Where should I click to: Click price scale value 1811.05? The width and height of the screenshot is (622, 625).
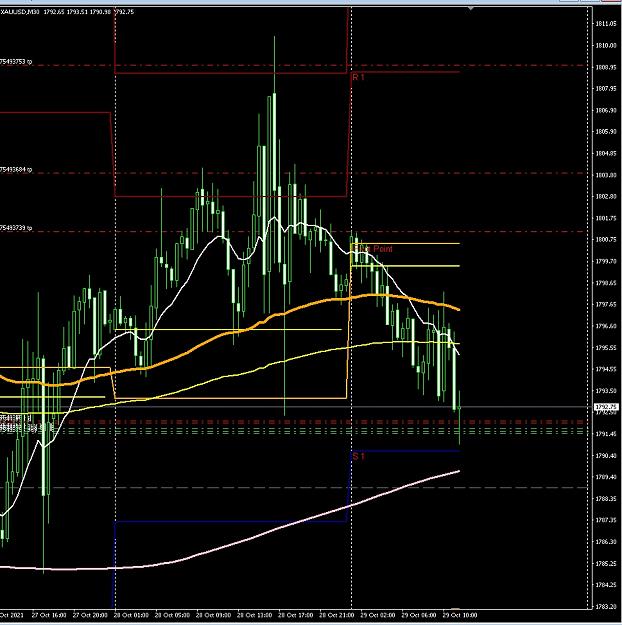[x=606, y=24]
